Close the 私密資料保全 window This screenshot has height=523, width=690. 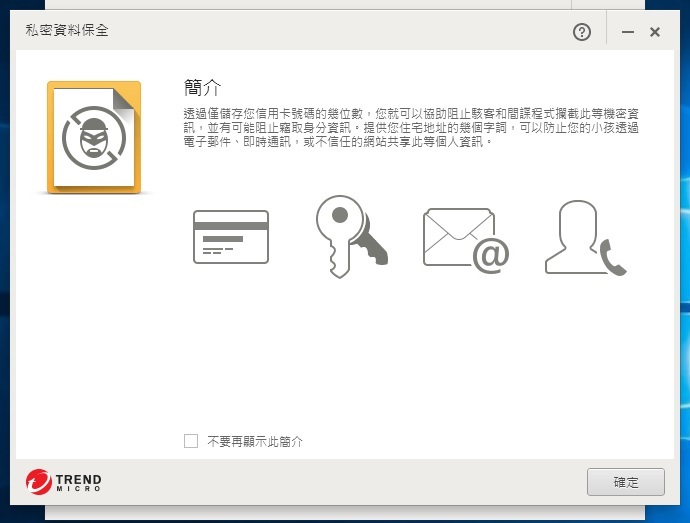(655, 32)
